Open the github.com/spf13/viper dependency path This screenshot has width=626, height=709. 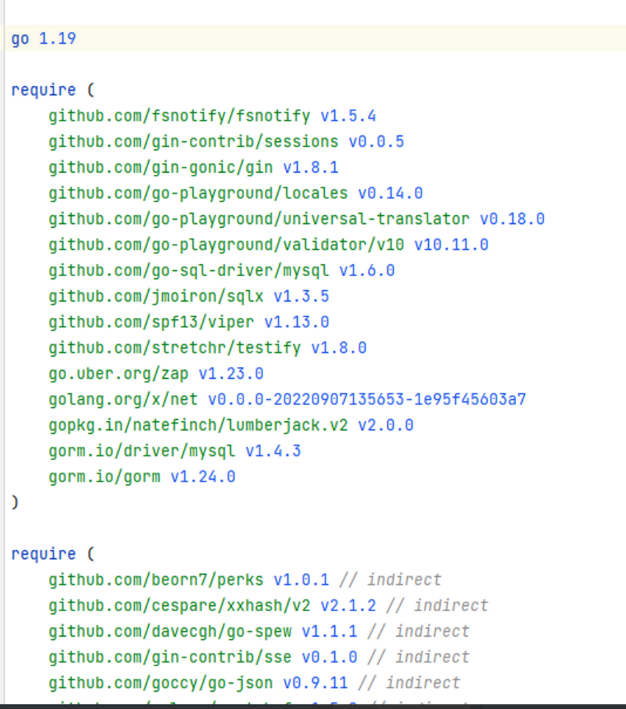pyautogui.click(x=151, y=322)
